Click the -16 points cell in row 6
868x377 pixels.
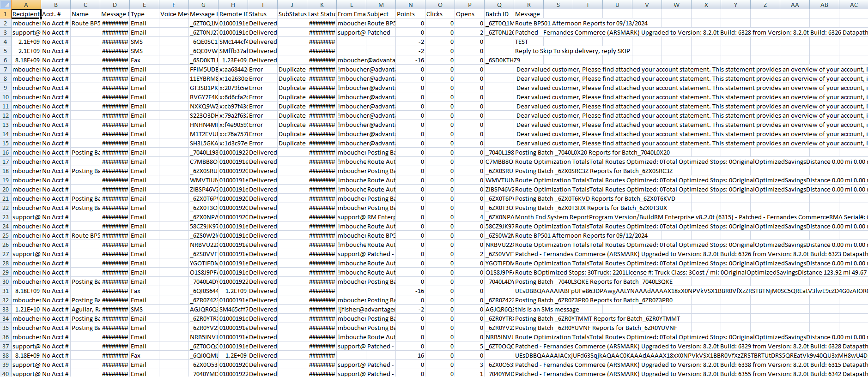(x=410, y=60)
